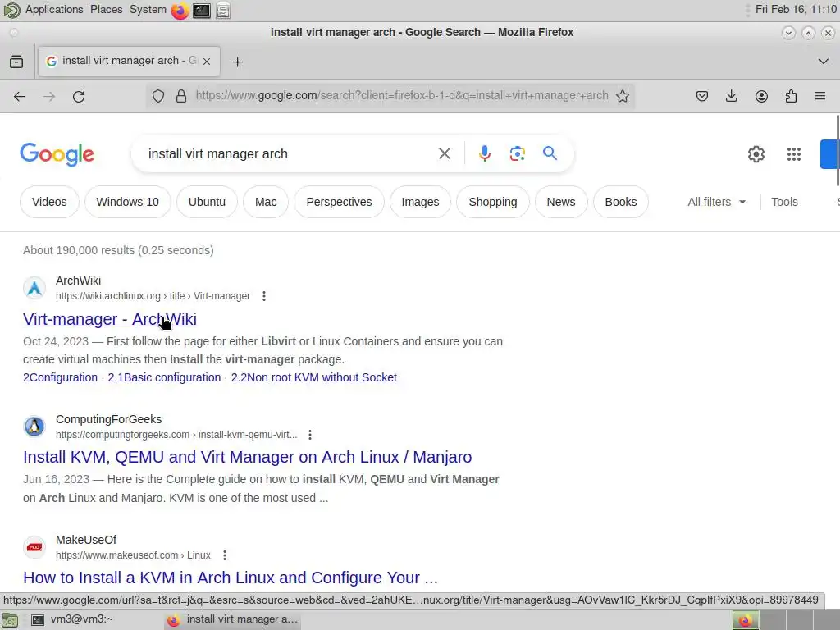Click the ComputingForGeeks site favicon
This screenshot has width=840, height=630.
point(34,427)
